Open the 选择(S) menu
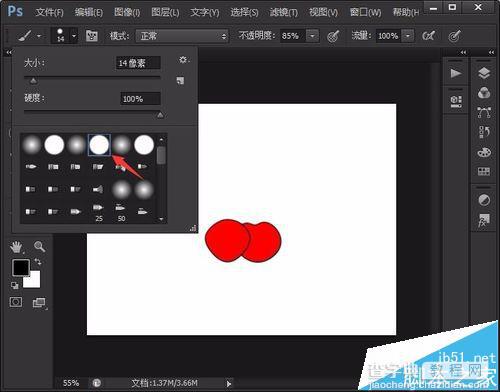The height and width of the screenshot is (392, 500). point(244,12)
